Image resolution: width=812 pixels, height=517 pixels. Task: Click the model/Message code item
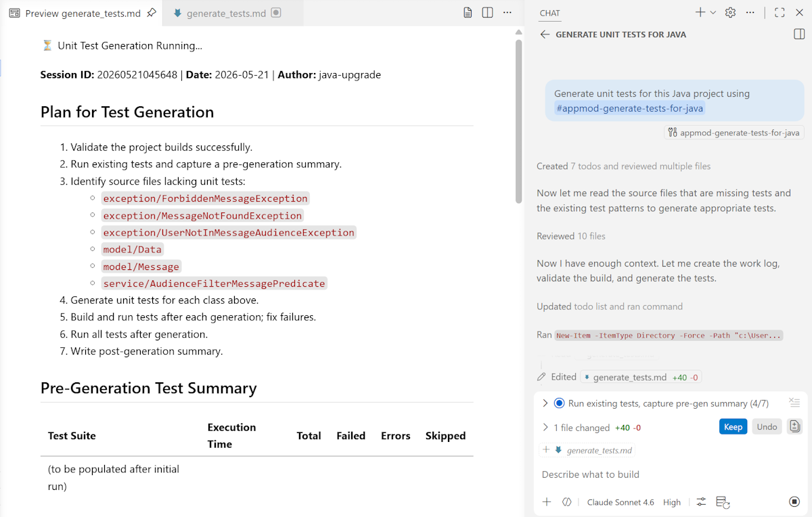click(x=141, y=267)
